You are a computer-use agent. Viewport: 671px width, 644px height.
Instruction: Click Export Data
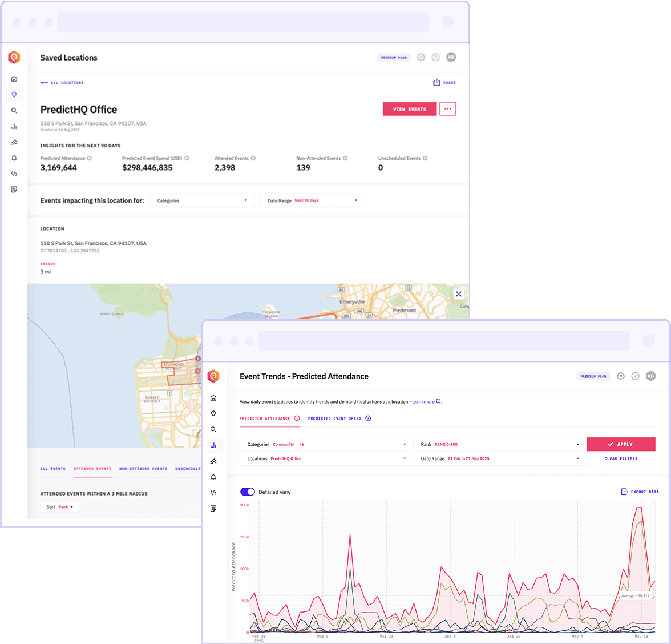(640, 492)
